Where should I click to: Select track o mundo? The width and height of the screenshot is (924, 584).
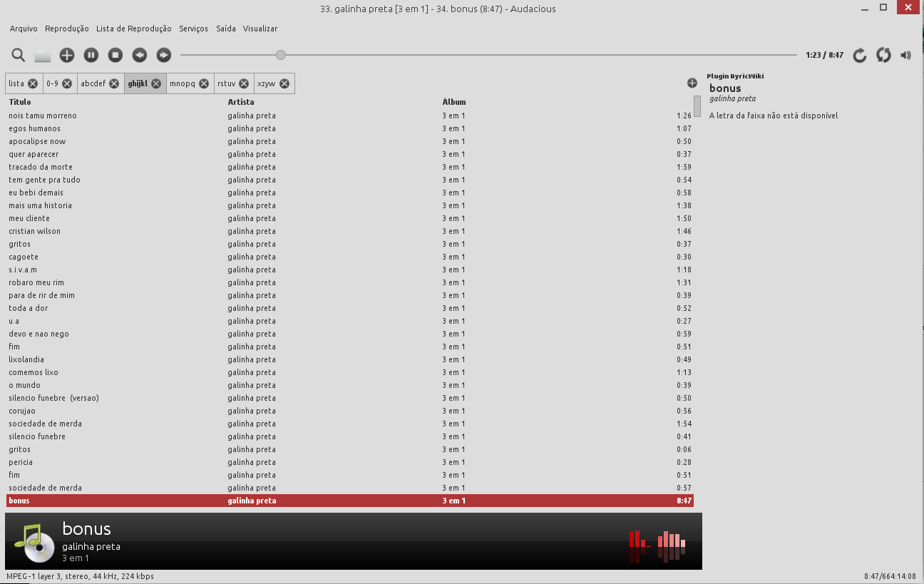(349, 385)
